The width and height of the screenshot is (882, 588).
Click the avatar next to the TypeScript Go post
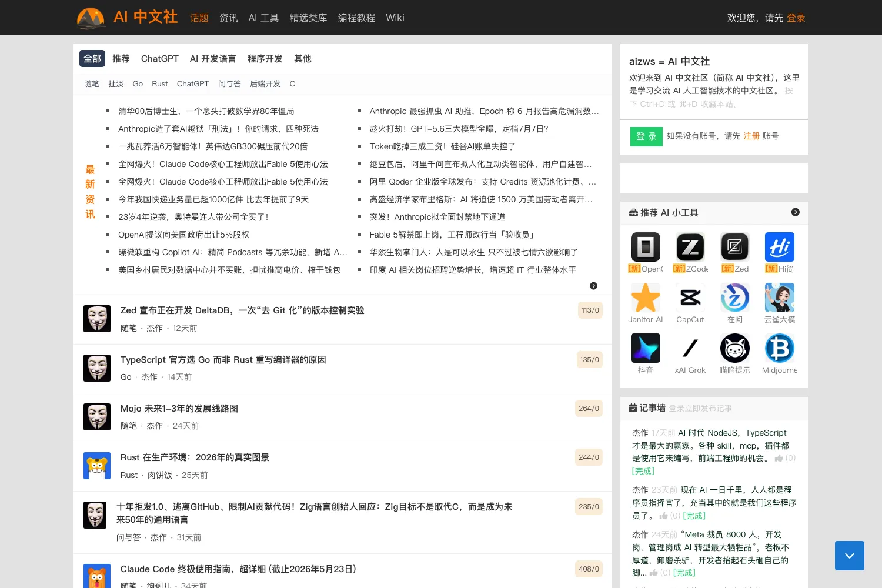click(x=97, y=368)
